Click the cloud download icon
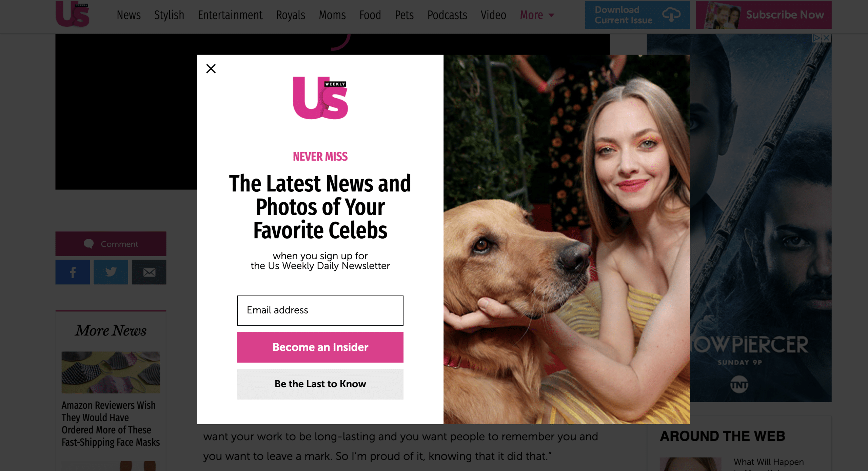Image resolution: width=868 pixels, height=471 pixels. click(671, 15)
